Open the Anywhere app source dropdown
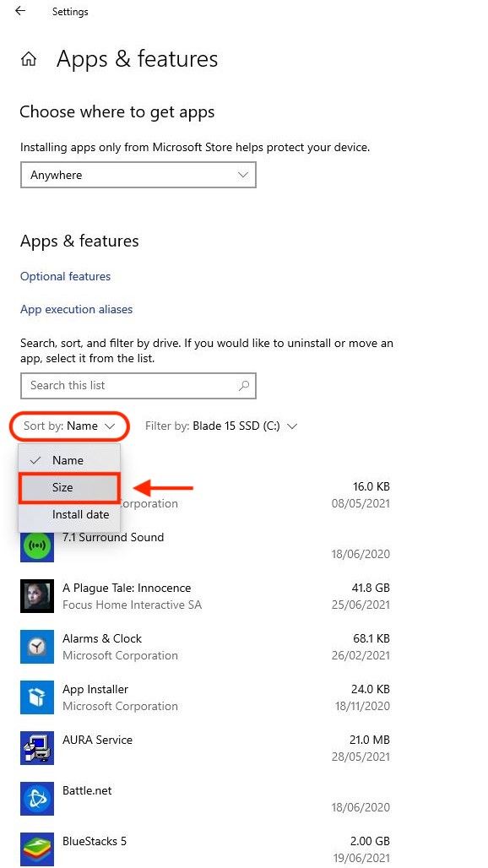Viewport: 488px width, 868px height. click(138, 175)
